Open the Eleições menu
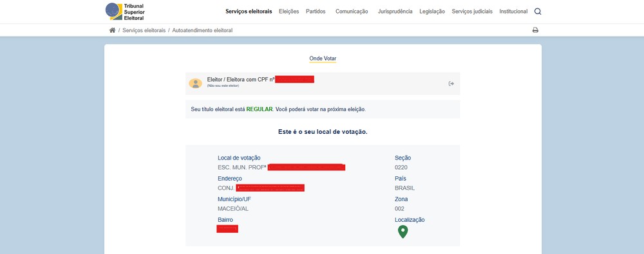 click(289, 12)
